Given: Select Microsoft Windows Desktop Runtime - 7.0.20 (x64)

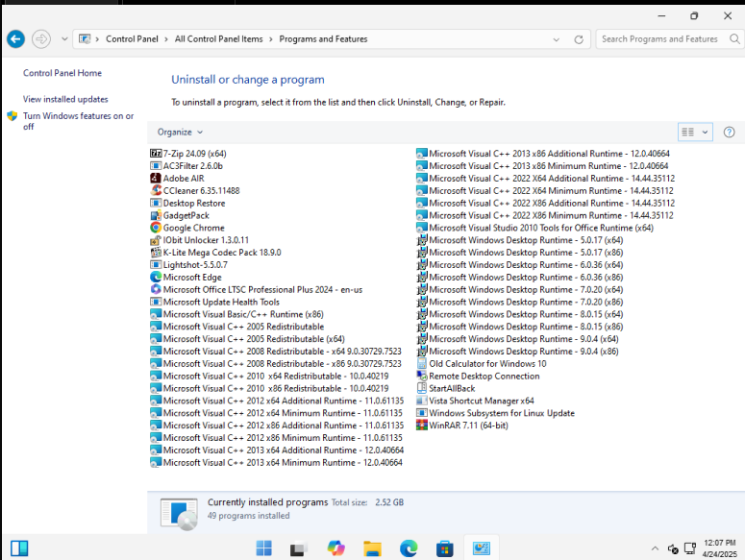Looking at the screenshot, I should [520, 289].
